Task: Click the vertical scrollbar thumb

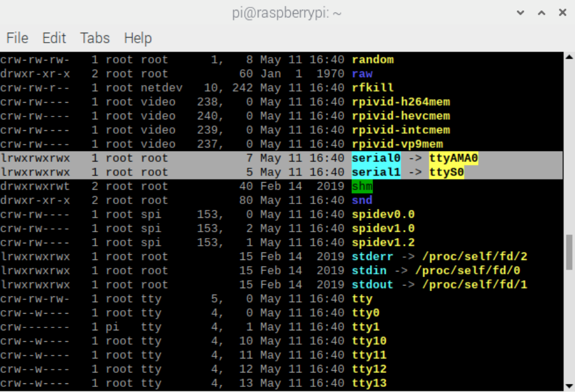Action: (x=569, y=252)
